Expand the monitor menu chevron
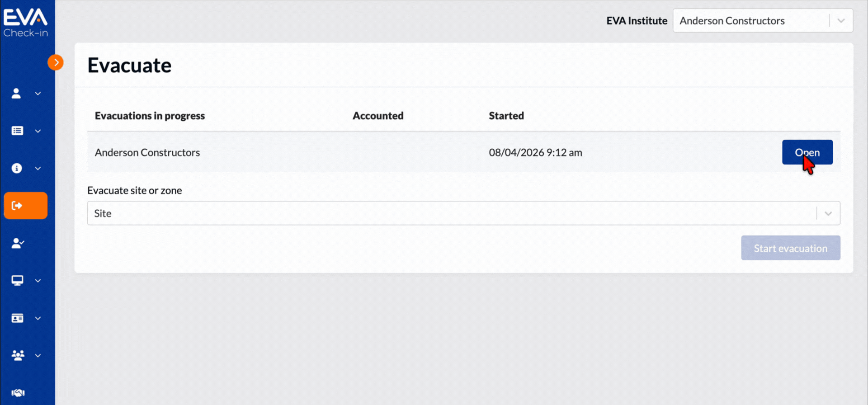The width and height of the screenshot is (868, 405). pyautogui.click(x=38, y=281)
